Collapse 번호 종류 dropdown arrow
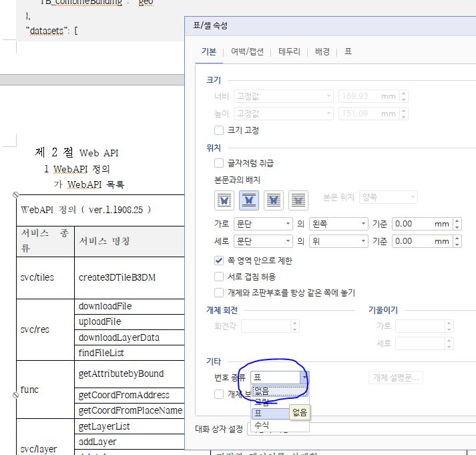 coord(304,377)
